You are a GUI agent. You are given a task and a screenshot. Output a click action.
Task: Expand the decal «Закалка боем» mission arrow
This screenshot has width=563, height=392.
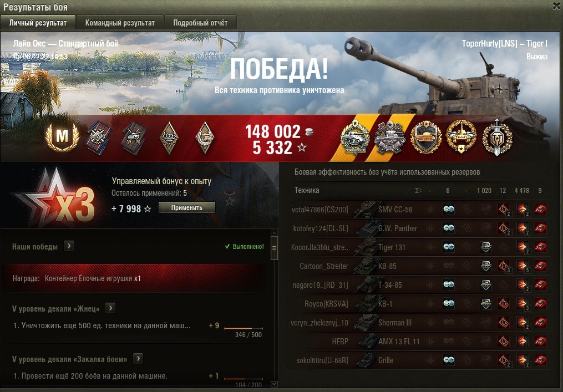click(x=138, y=358)
